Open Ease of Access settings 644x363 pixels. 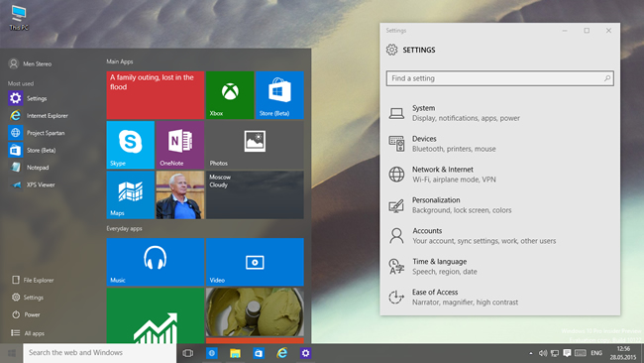(499, 297)
